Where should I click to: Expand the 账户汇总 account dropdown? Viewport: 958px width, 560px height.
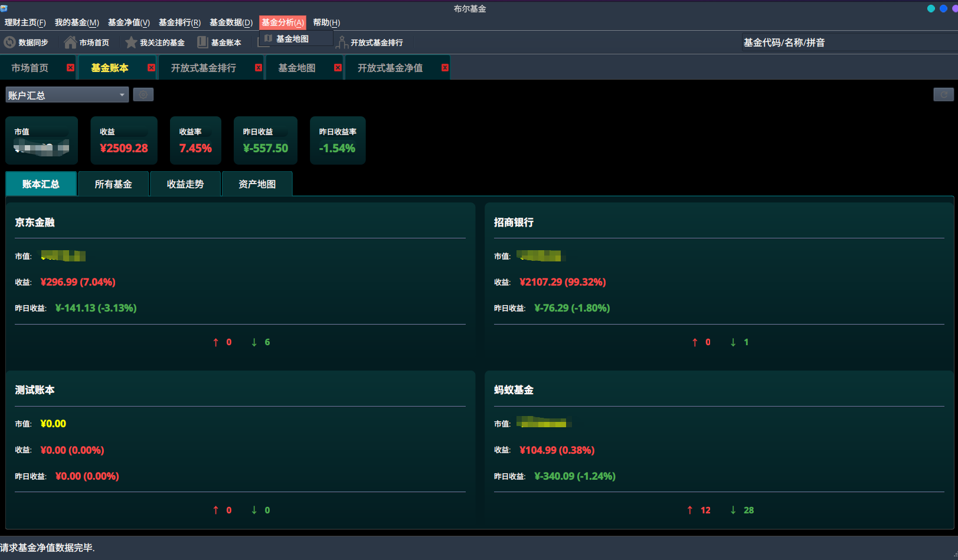coord(67,95)
